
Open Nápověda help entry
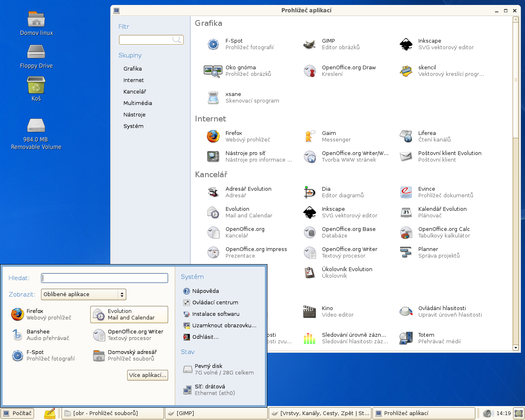pyautogui.click(x=201, y=291)
